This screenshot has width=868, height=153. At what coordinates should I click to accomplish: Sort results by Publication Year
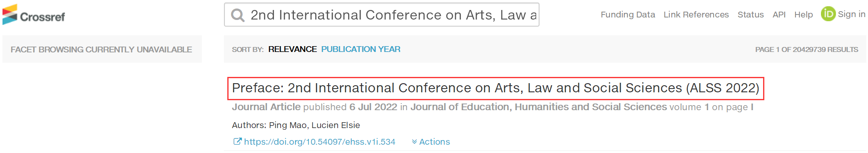click(361, 49)
